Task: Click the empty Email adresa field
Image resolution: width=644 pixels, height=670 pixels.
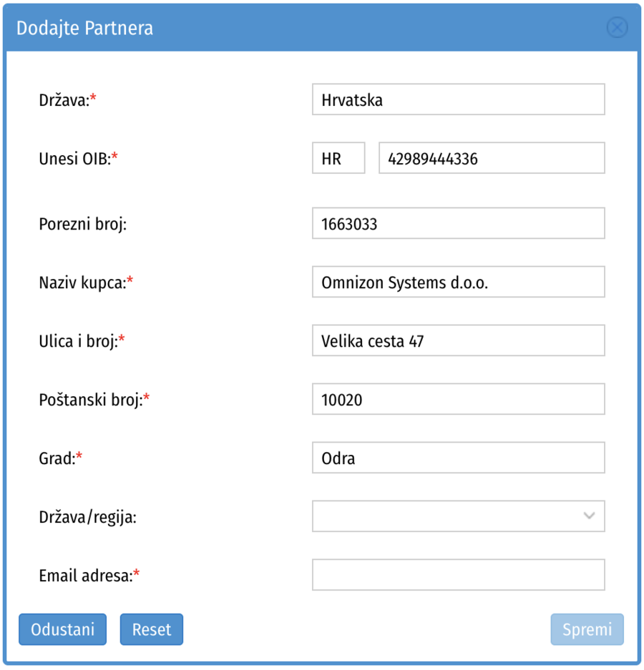Action: pyautogui.click(x=458, y=575)
